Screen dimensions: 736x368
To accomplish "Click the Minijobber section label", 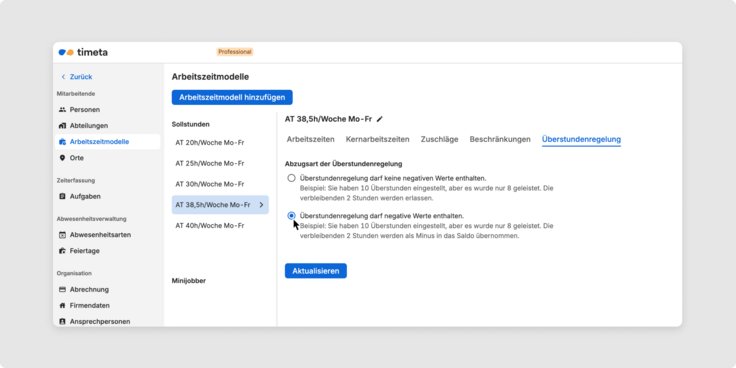I will [x=189, y=281].
